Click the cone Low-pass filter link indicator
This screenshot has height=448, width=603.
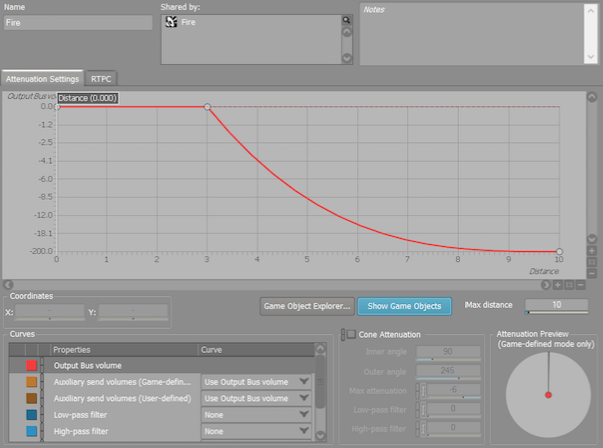point(418,410)
